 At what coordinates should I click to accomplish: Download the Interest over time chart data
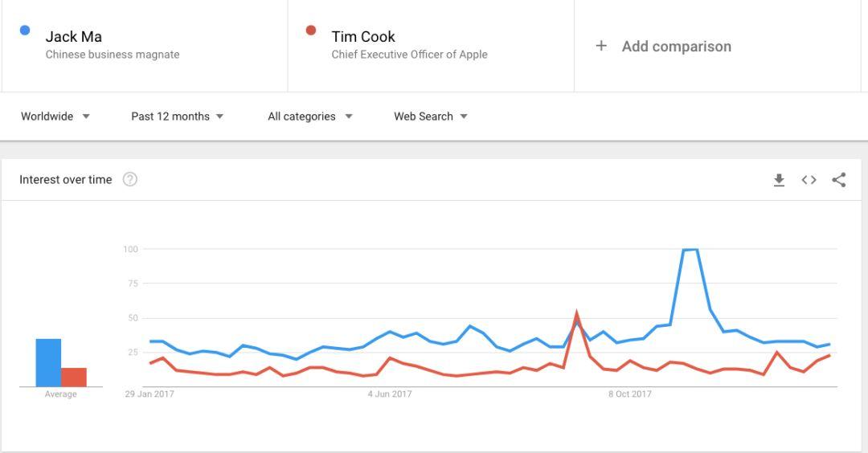click(x=779, y=180)
